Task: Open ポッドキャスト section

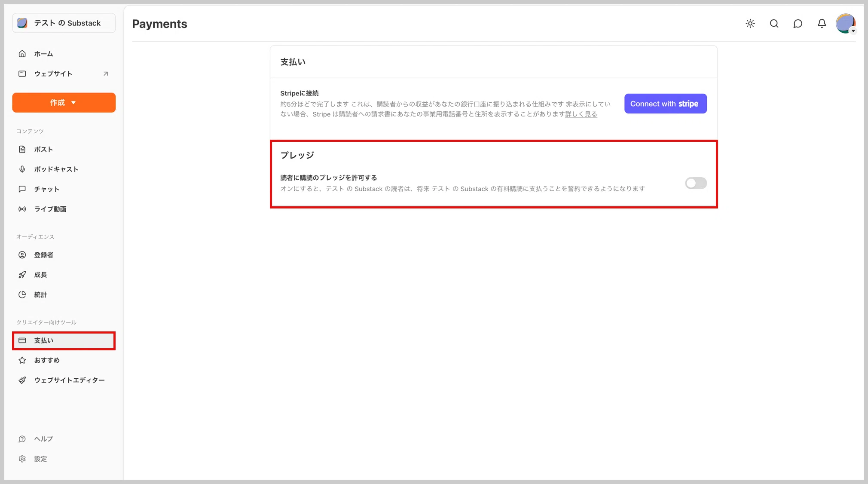Action: [x=64, y=169]
